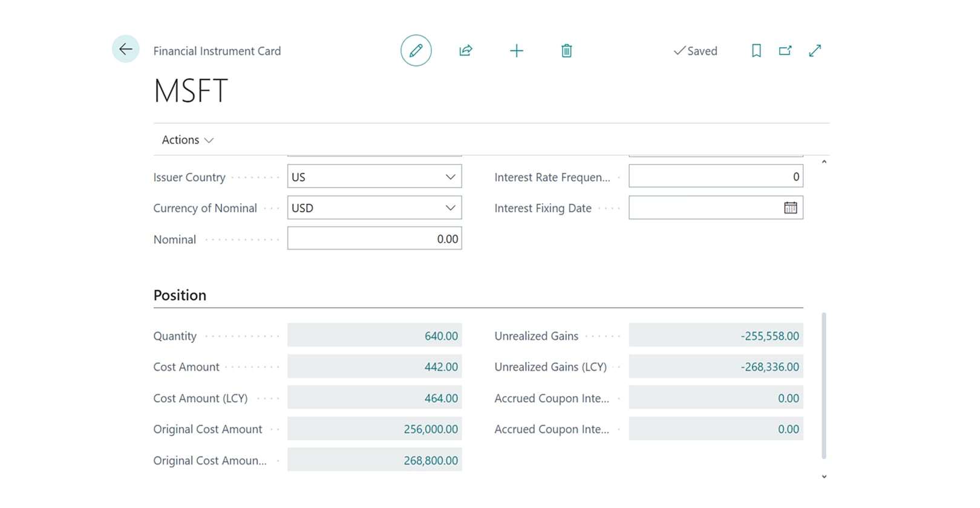The height and width of the screenshot is (508, 980).
Task: Click the Nominal input field
Action: [374, 239]
